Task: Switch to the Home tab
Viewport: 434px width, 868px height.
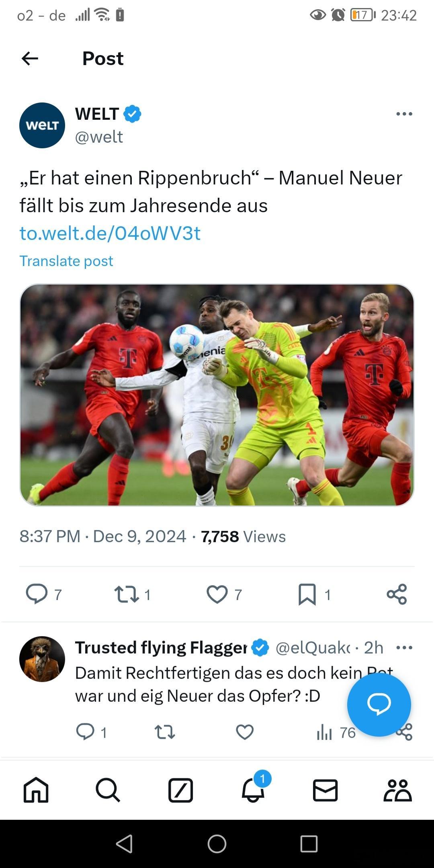Action: 36,790
